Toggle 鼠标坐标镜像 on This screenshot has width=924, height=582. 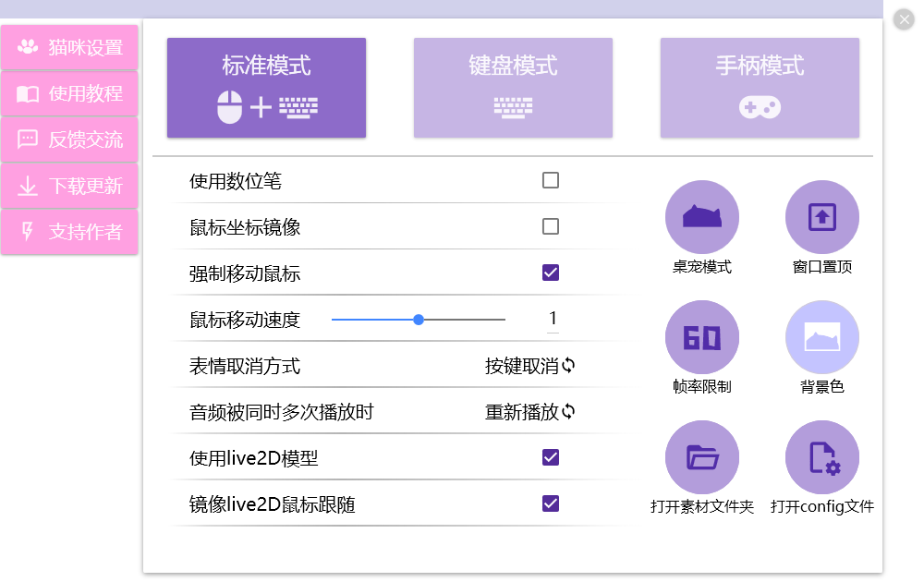tap(551, 226)
